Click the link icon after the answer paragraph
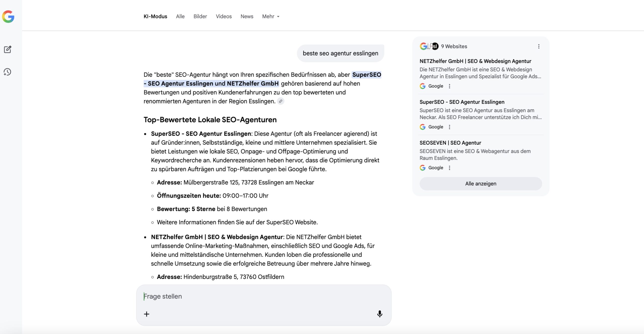The width and height of the screenshot is (644, 334). click(x=281, y=101)
